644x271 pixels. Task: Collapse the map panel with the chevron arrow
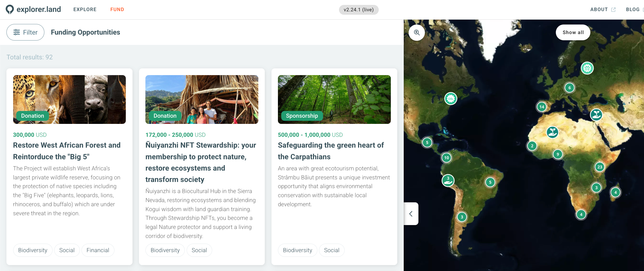click(411, 214)
